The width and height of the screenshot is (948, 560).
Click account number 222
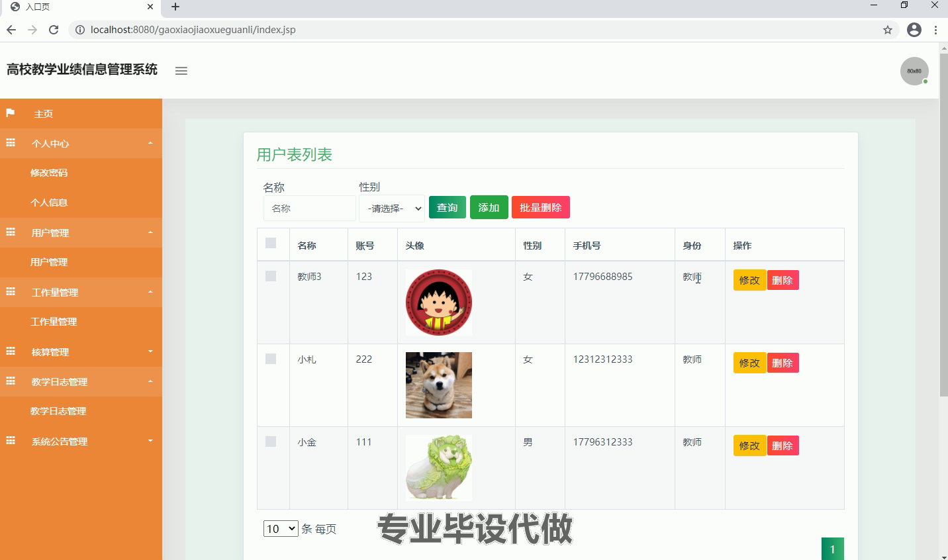pos(364,359)
